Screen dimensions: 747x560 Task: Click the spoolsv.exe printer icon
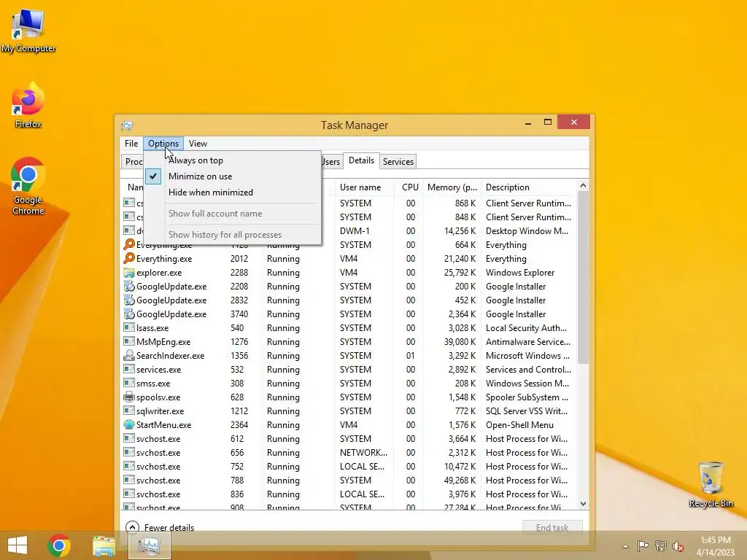click(x=128, y=397)
